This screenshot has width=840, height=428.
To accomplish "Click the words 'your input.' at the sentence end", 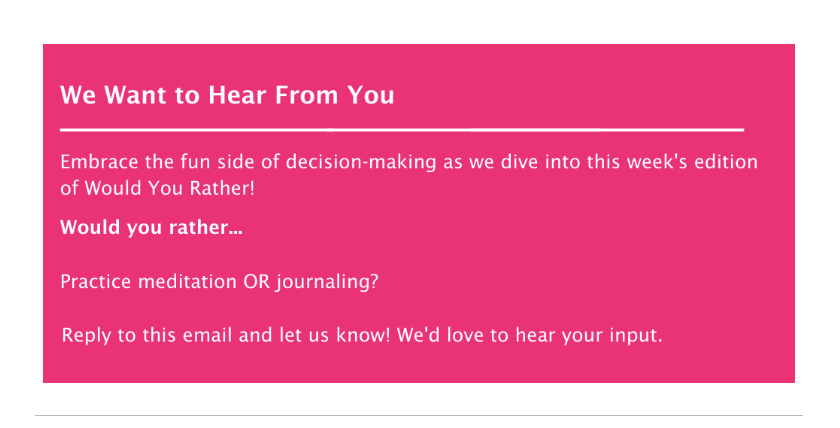I will [612, 336].
